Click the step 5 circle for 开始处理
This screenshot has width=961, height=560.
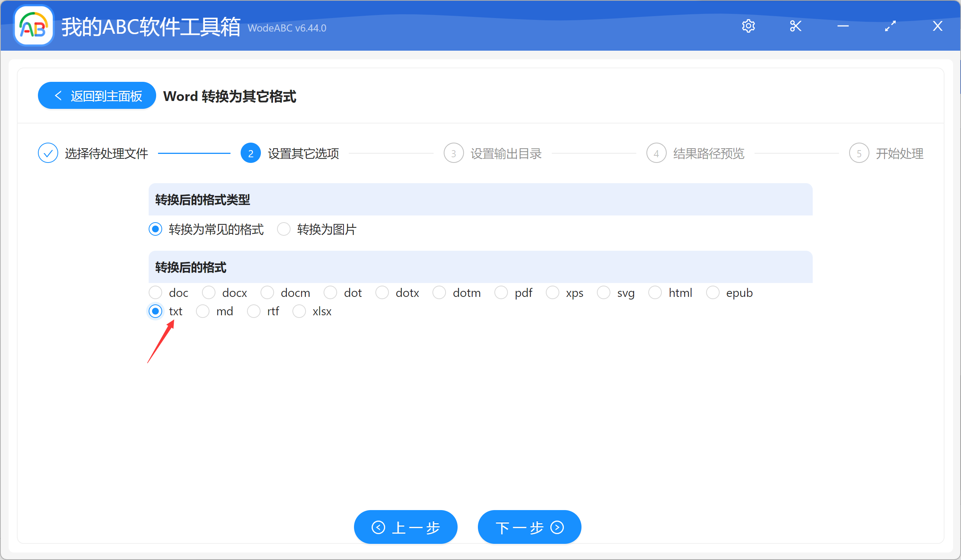coord(859,152)
